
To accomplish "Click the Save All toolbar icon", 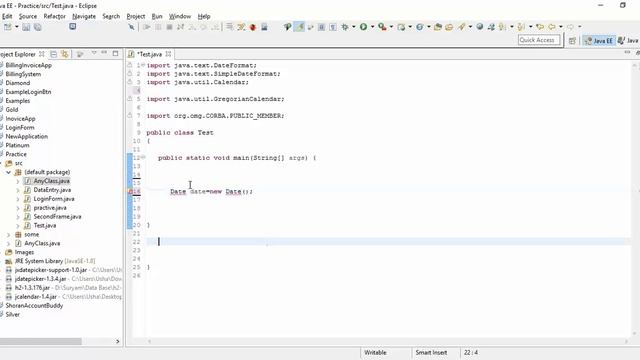I will coord(38,27).
